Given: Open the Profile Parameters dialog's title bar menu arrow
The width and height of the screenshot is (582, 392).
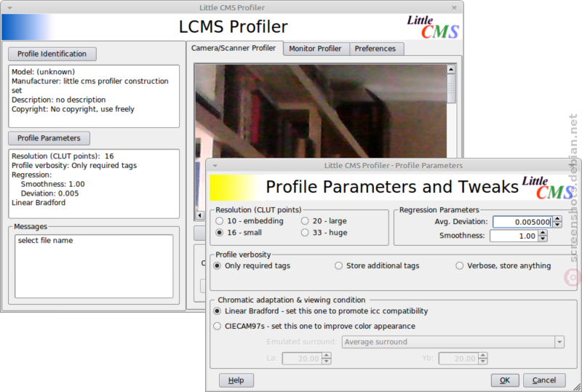Looking at the screenshot, I should pos(215,166).
